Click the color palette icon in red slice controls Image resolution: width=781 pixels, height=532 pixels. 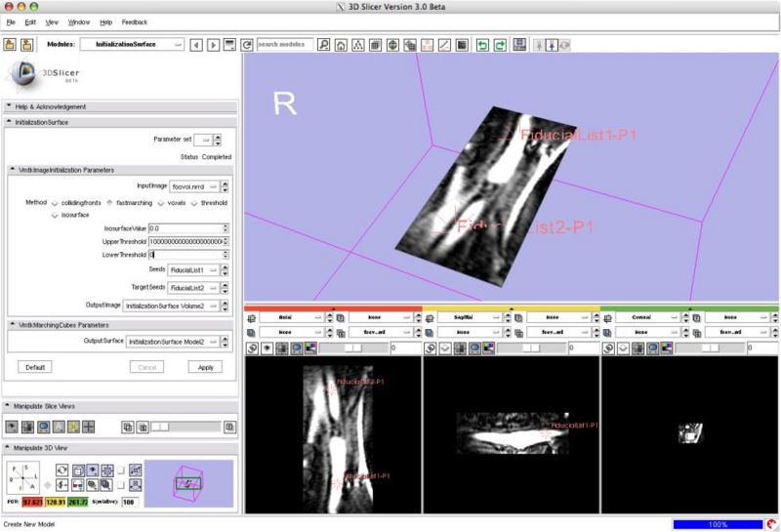[310, 348]
